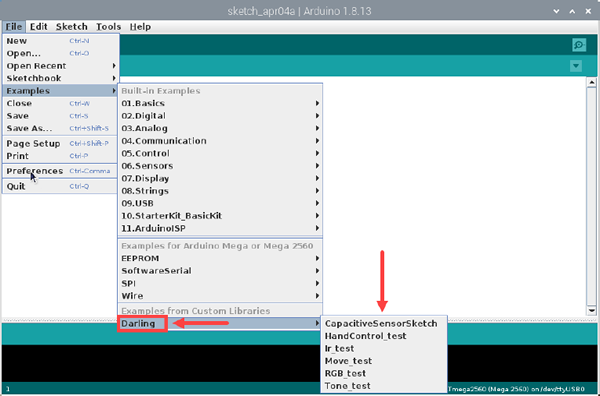Expand the Sketchbook submenu
600x396 pixels.
point(61,78)
